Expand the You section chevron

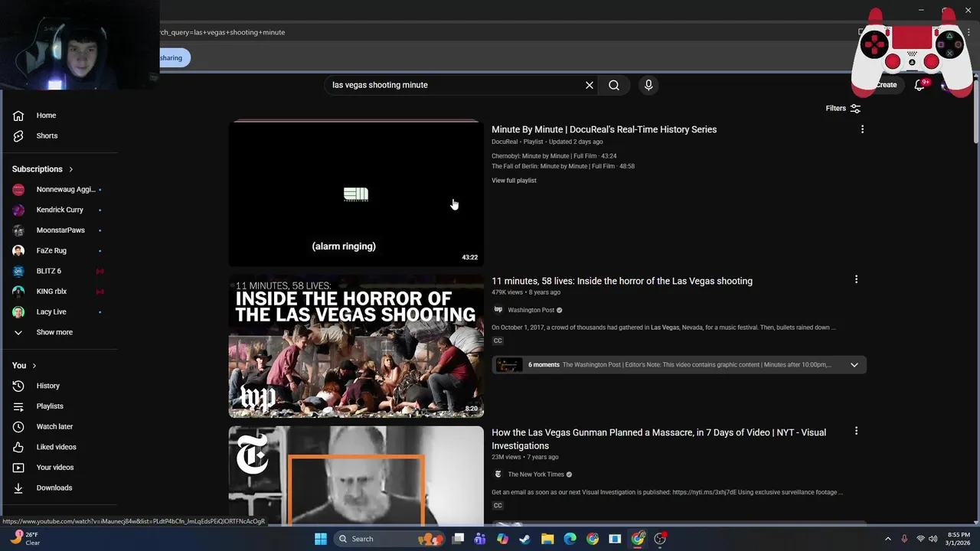coord(34,366)
